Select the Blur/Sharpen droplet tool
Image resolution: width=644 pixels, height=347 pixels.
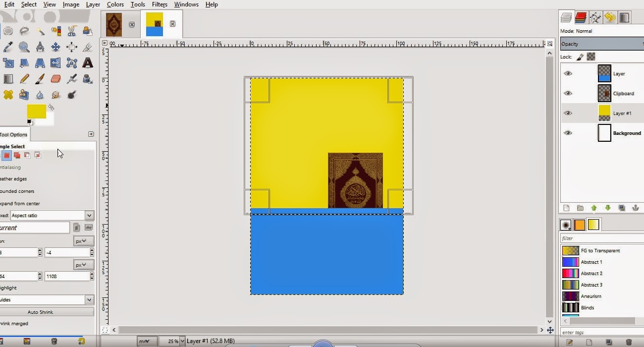coord(40,94)
